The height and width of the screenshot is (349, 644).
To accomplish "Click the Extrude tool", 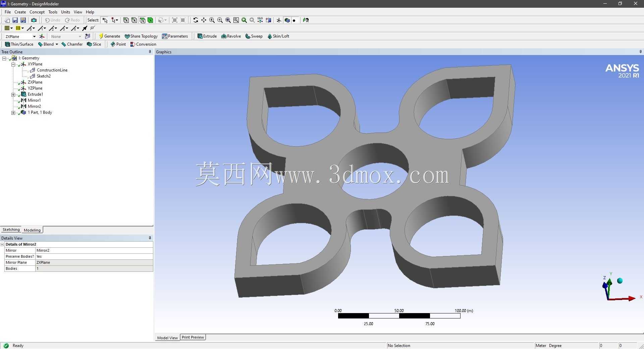I will click(207, 36).
